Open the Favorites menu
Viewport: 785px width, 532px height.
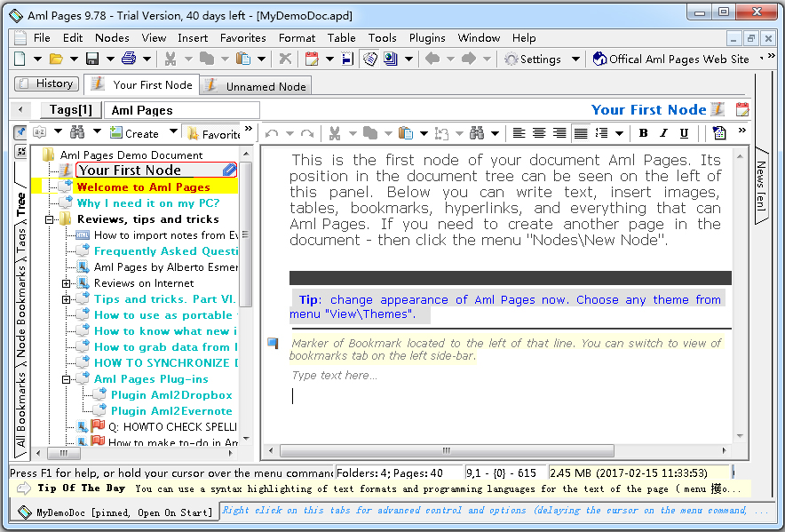point(242,38)
